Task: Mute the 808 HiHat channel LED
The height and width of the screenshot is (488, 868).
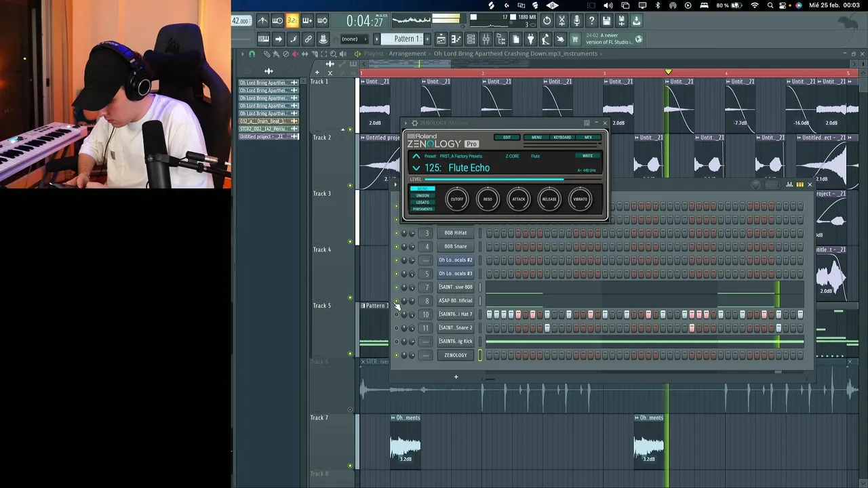Action: pos(397,233)
